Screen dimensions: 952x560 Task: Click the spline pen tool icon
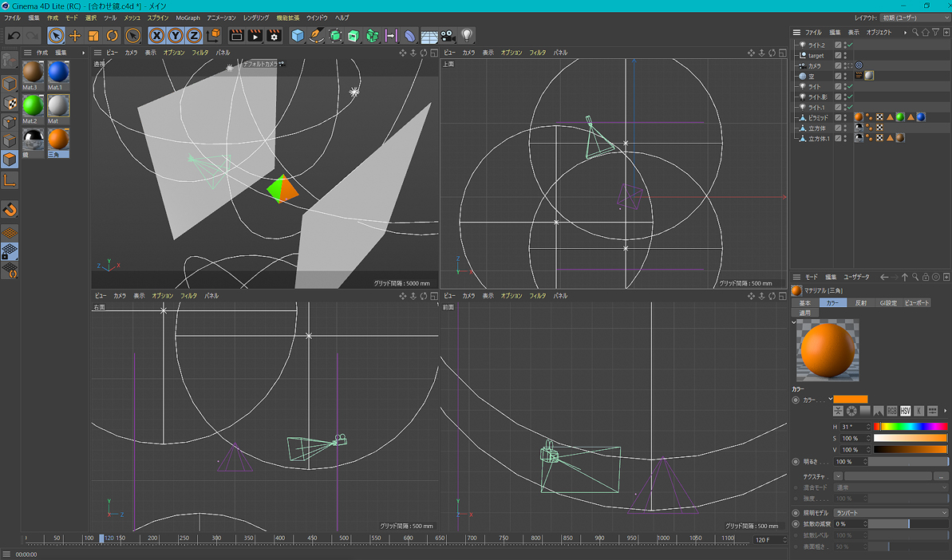coord(317,36)
